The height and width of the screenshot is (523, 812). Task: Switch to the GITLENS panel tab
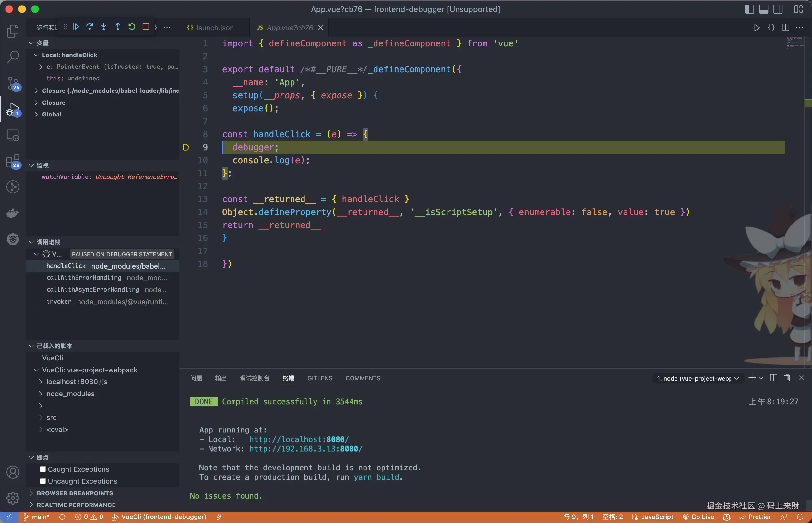(x=320, y=378)
